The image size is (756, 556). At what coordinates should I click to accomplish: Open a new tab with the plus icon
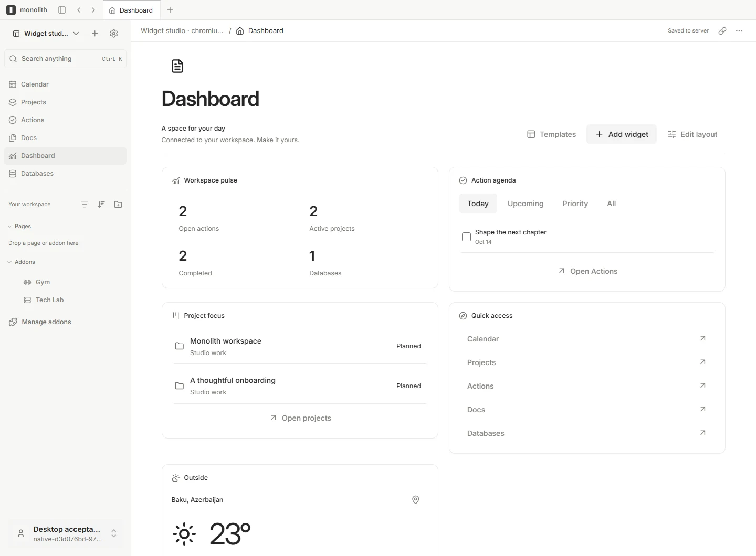pos(170,10)
